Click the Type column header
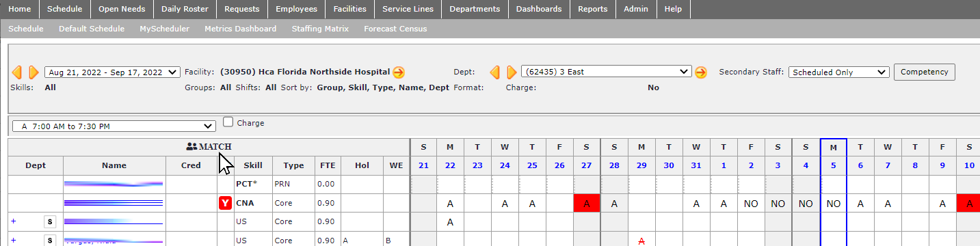980x246 pixels. click(293, 165)
